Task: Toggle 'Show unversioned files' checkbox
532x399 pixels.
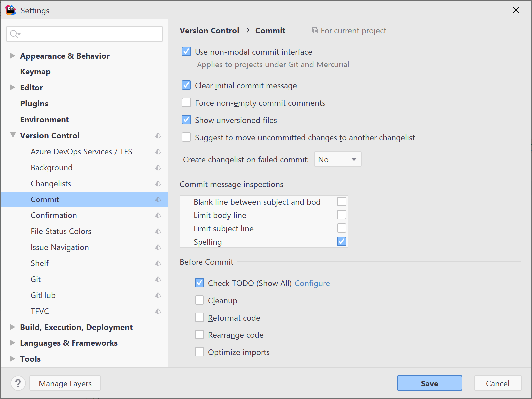Action: 186,120
